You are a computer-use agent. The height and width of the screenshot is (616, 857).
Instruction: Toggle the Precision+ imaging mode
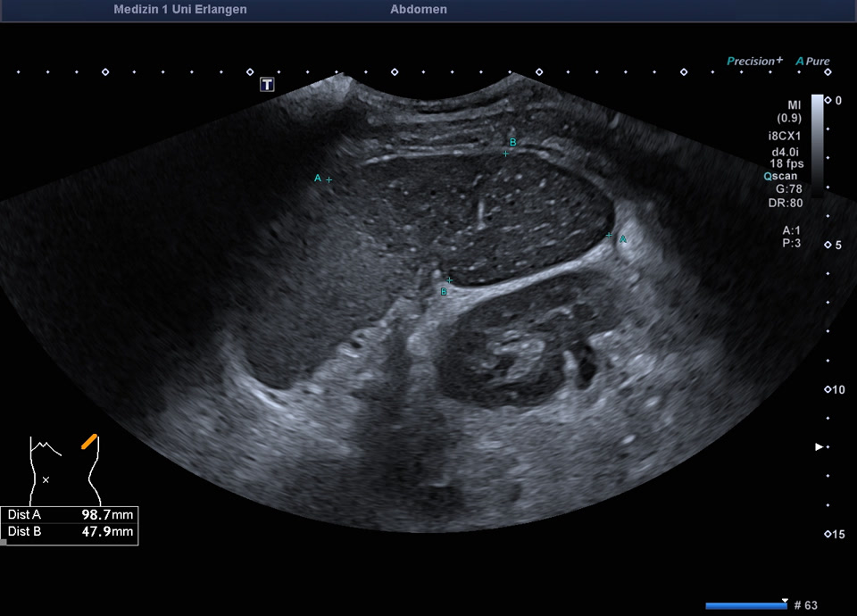pyautogui.click(x=754, y=61)
